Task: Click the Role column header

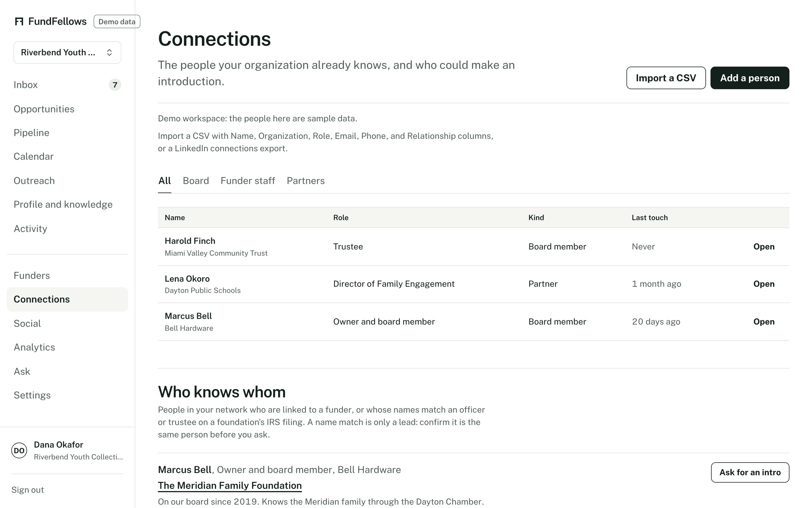Action: (x=341, y=218)
